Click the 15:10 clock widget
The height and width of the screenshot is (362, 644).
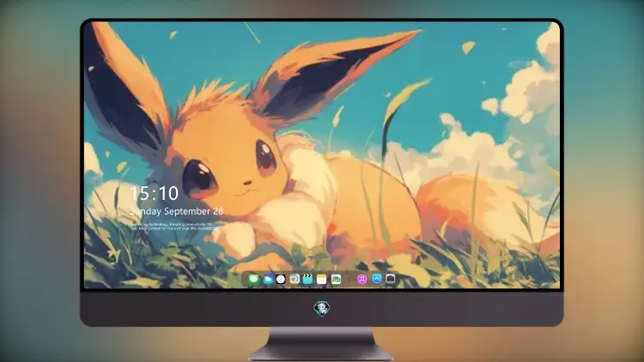coord(155,193)
